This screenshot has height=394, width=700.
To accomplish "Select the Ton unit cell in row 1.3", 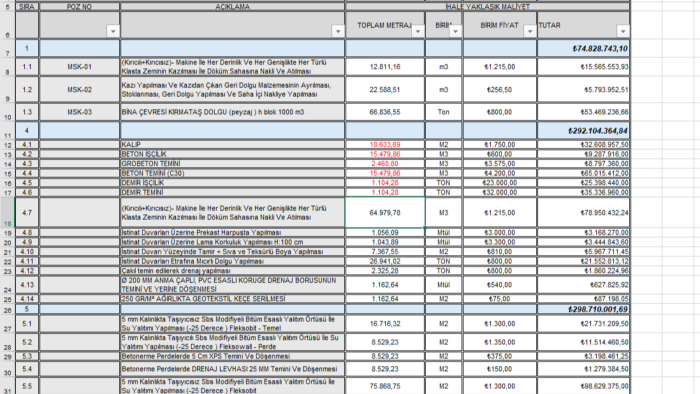I will pos(443,112).
